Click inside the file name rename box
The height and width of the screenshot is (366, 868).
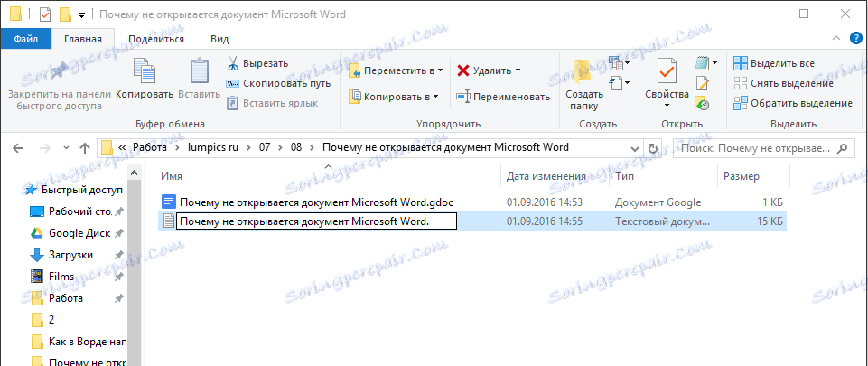pos(315,221)
